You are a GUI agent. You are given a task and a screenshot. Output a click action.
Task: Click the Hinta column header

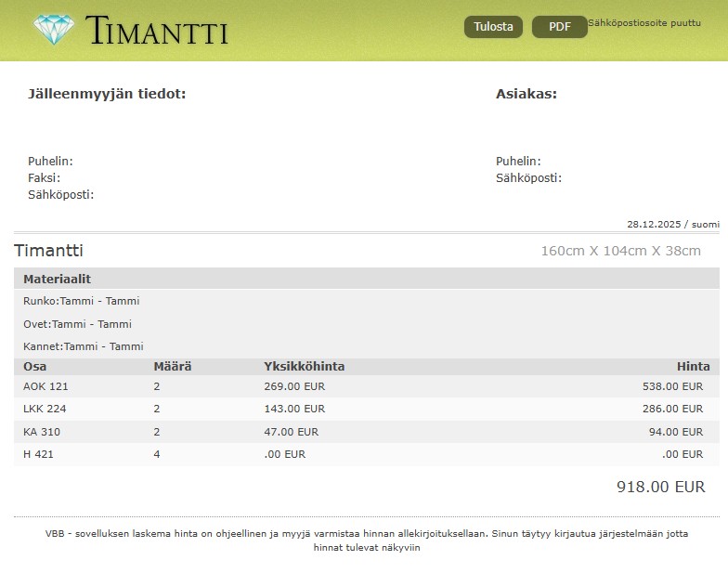click(x=693, y=367)
